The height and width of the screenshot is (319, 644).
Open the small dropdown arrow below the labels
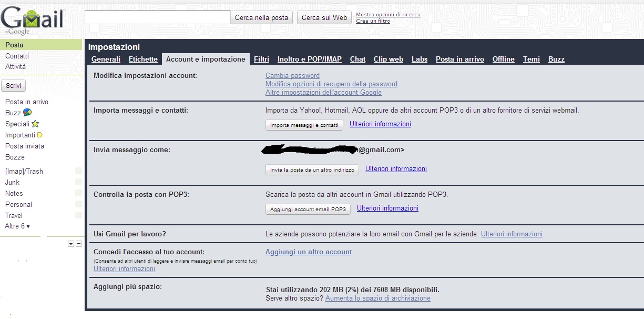click(71, 244)
